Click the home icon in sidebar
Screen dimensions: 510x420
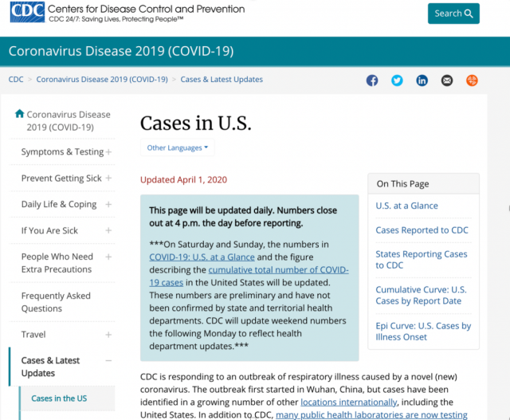click(x=19, y=113)
